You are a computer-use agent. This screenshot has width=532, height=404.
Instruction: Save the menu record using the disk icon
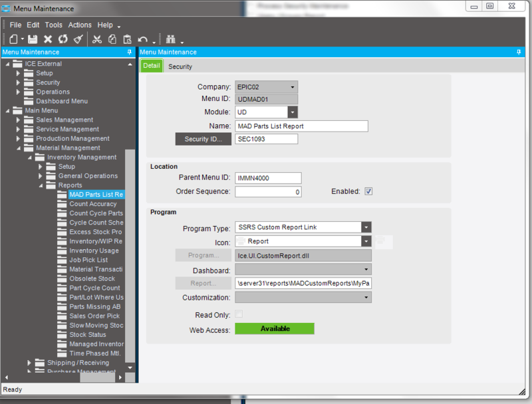pyautogui.click(x=32, y=39)
